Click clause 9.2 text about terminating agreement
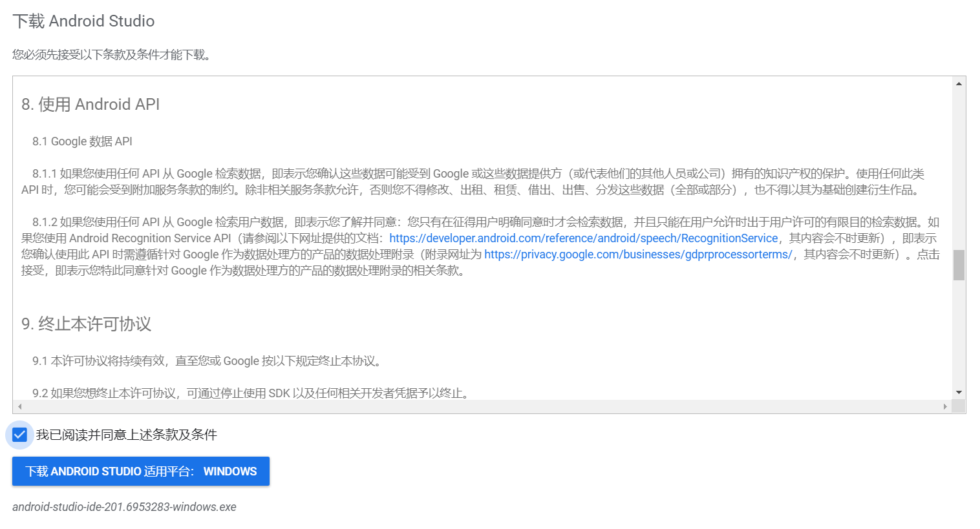Viewport: 980px width, 529px height. (252, 393)
